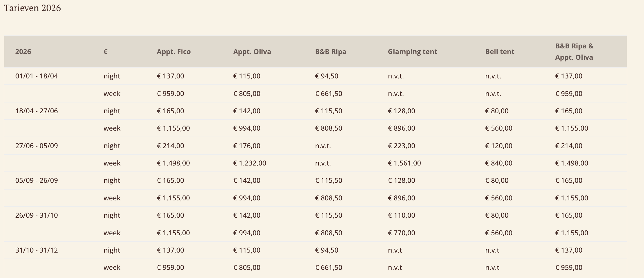Click the "Appt. Oliva" column header
This screenshot has height=278, width=644.
coord(252,52)
